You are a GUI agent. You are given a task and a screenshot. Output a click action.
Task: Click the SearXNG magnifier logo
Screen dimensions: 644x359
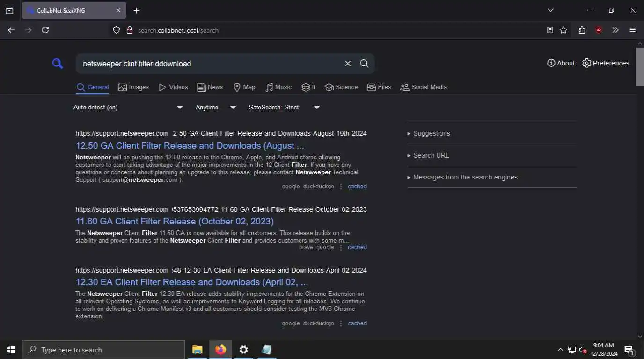click(x=58, y=64)
